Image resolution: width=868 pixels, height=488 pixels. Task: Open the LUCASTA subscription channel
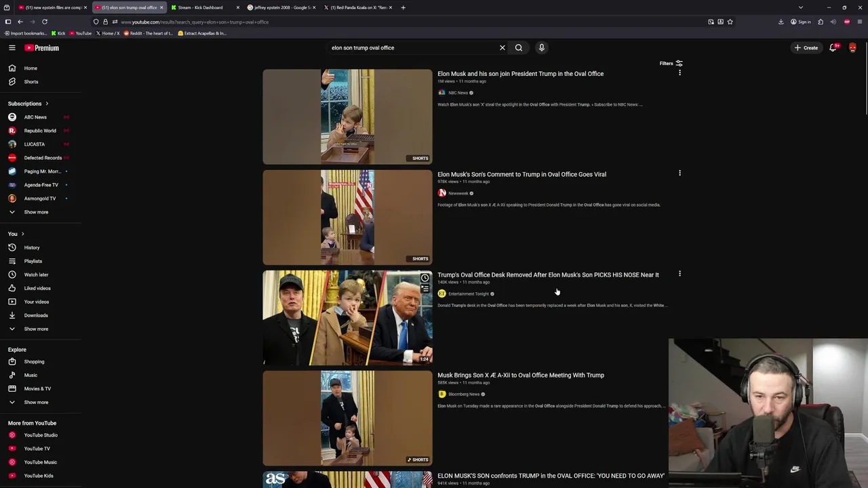pos(34,144)
